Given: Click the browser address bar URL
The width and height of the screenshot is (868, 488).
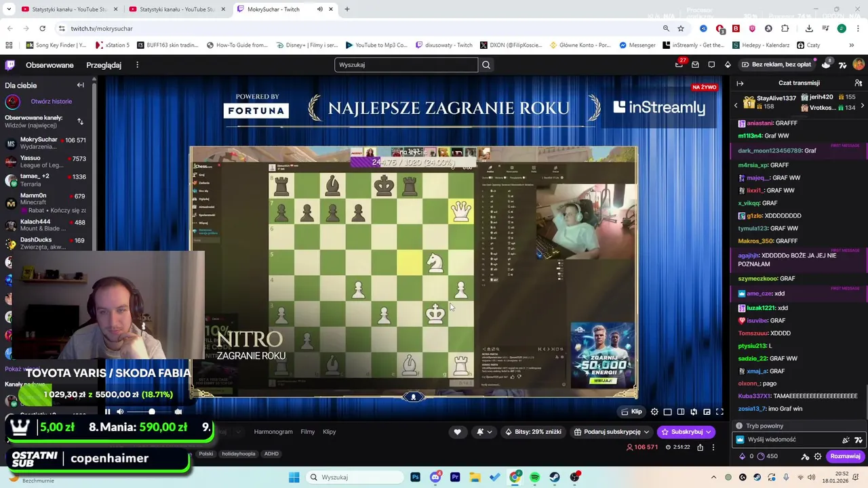Looking at the screenshot, I should [102, 28].
